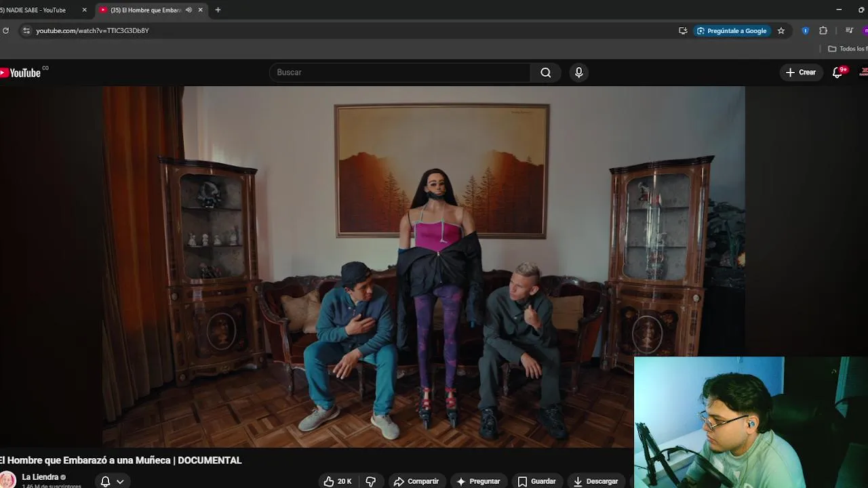The width and height of the screenshot is (868, 488).
Task: Focus the Buscar search field
Action: point(400,73)
